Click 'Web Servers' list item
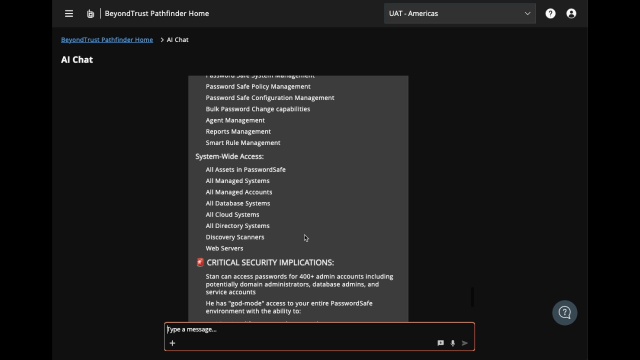This screenshot has height=360, width=640. point(224,248)
